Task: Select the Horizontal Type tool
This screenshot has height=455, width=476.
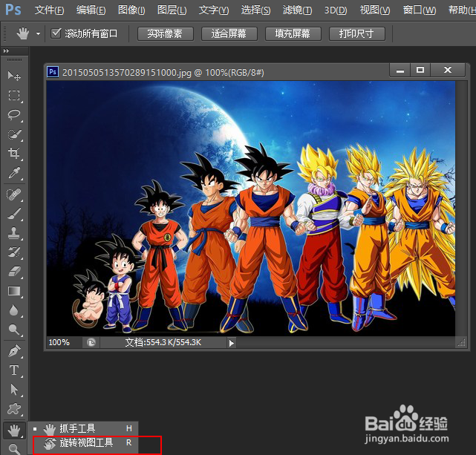Action: [14, 370]
